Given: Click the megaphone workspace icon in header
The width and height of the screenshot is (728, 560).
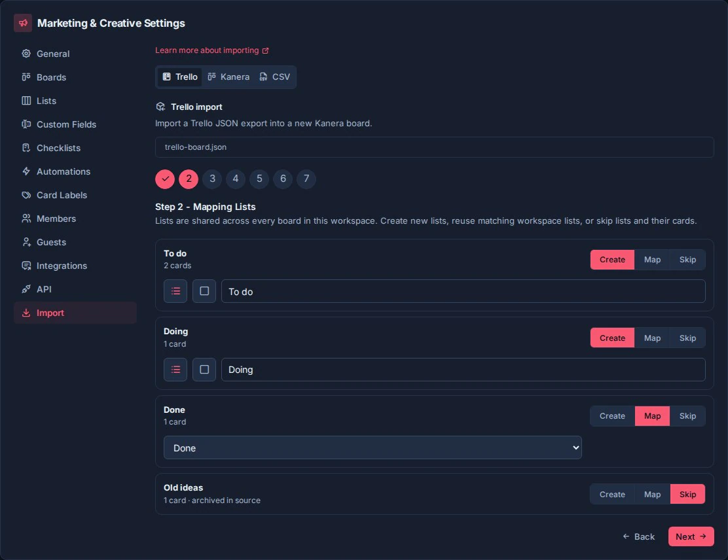Looking at the screenshot, I should (x=23, y=23).
